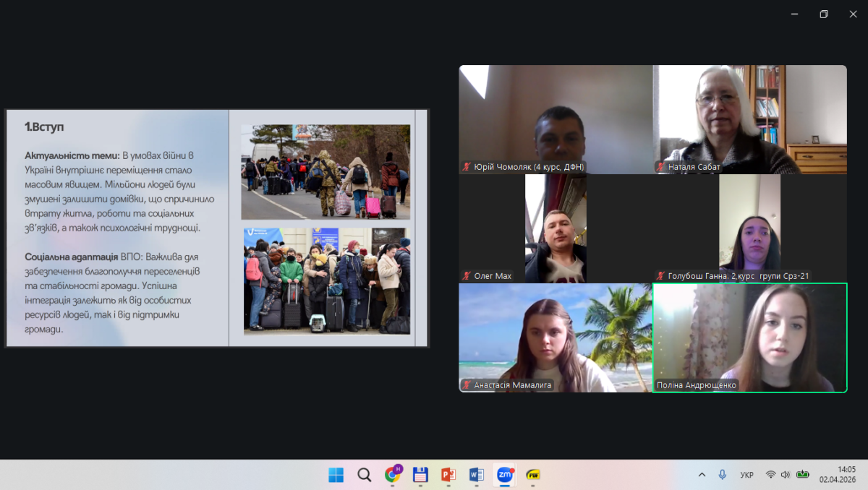Open the yellow PDF app in the taskbar
This screenshot has width=868, height=490.
coord(533,475)
